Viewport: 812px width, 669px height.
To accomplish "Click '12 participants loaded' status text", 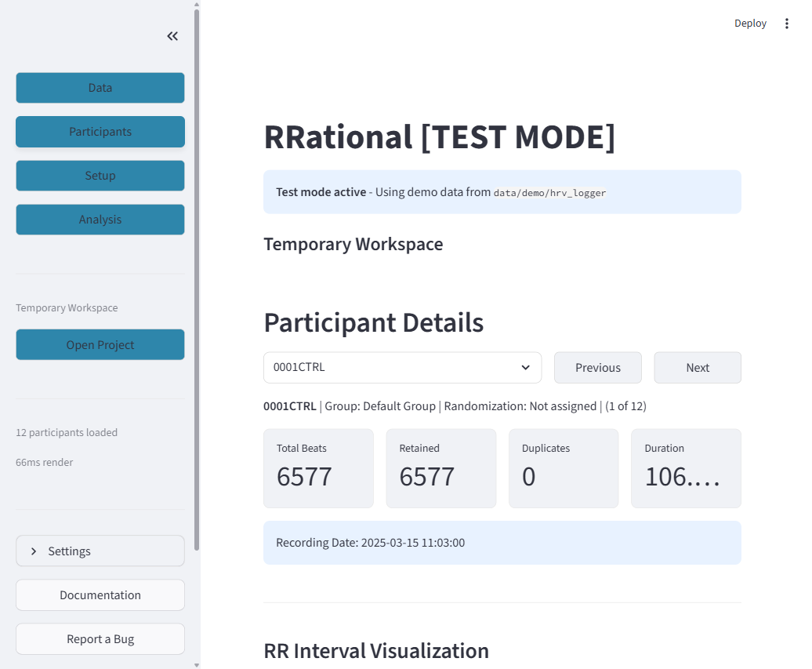I will (x=67, y=432).
